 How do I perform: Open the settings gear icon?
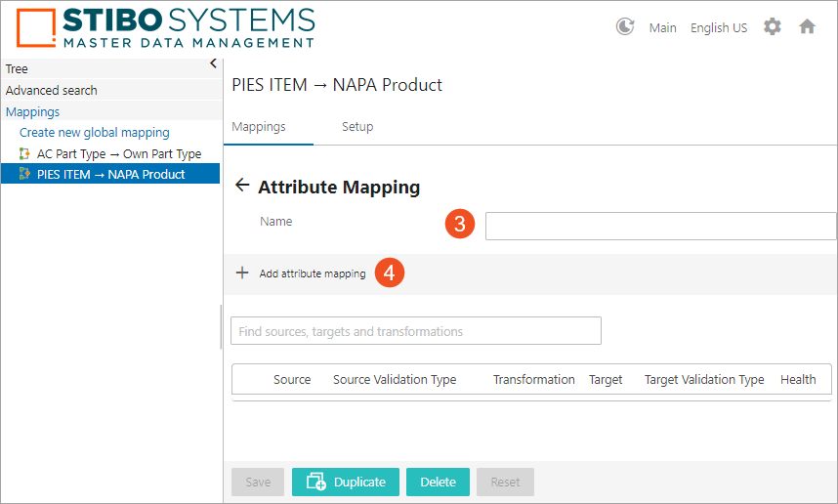772,27
